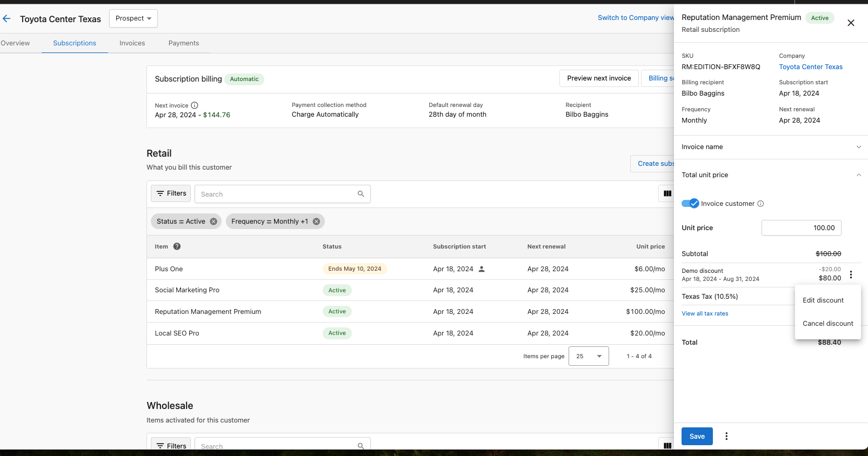Viewport: 868px width, 456px height.
Task: Click the Active badge in the side panel header
Action: (820, 18)
